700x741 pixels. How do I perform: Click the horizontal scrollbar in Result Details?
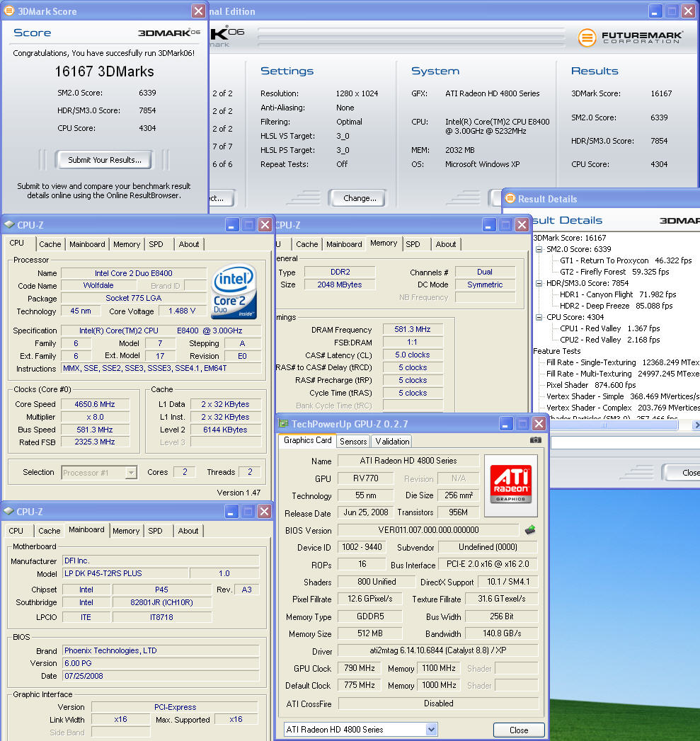tap(604, 425)
